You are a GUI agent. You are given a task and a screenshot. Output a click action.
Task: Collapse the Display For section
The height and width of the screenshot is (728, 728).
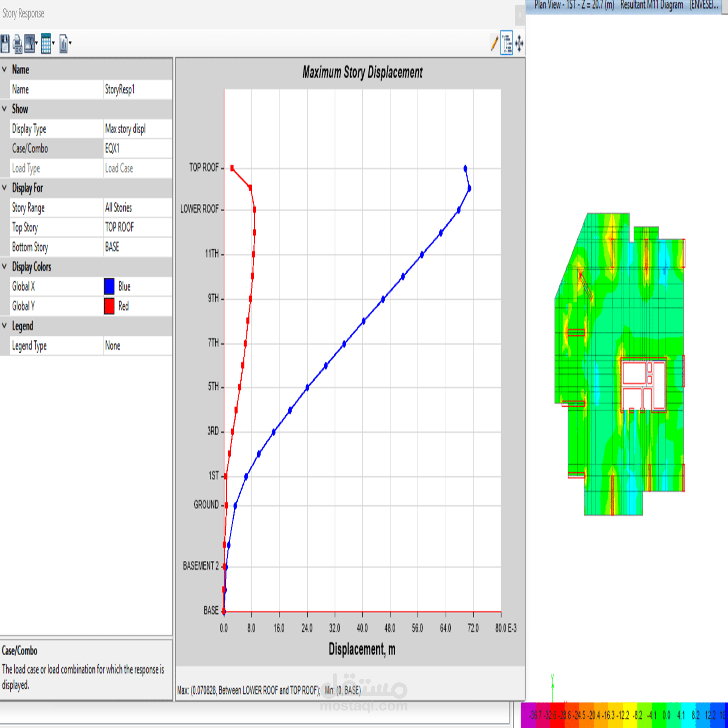coord(5,188)
